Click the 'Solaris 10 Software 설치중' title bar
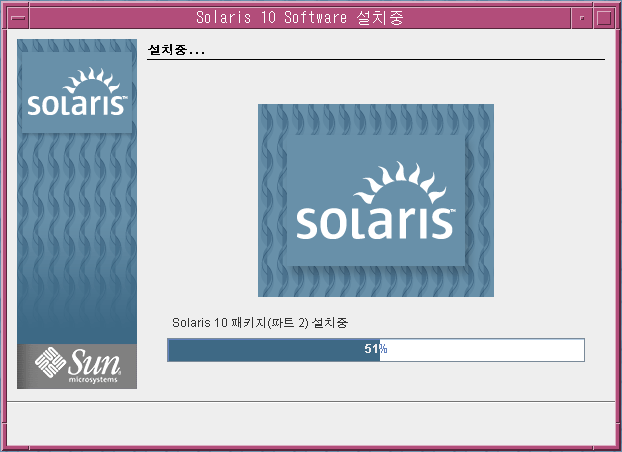This screenshot has height=452, width=622. pos(300,18)
